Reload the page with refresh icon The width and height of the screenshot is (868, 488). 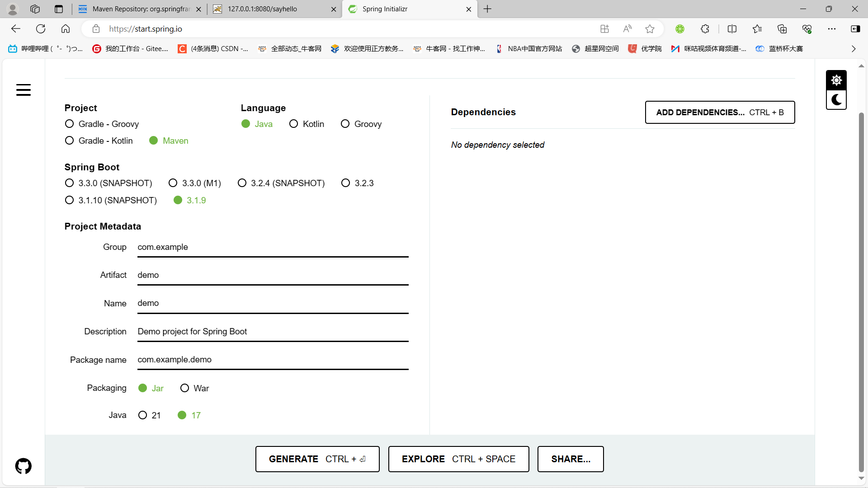point(41,29)
